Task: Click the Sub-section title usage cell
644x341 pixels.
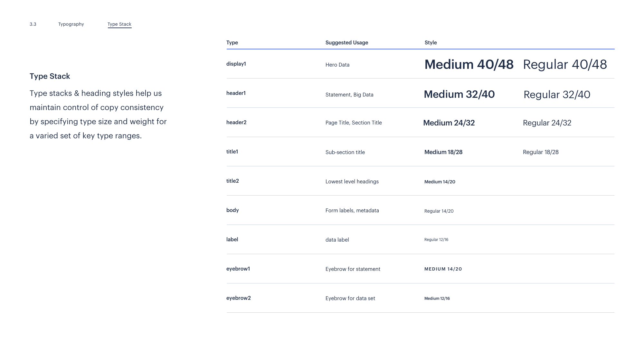Action: (345, 152)
